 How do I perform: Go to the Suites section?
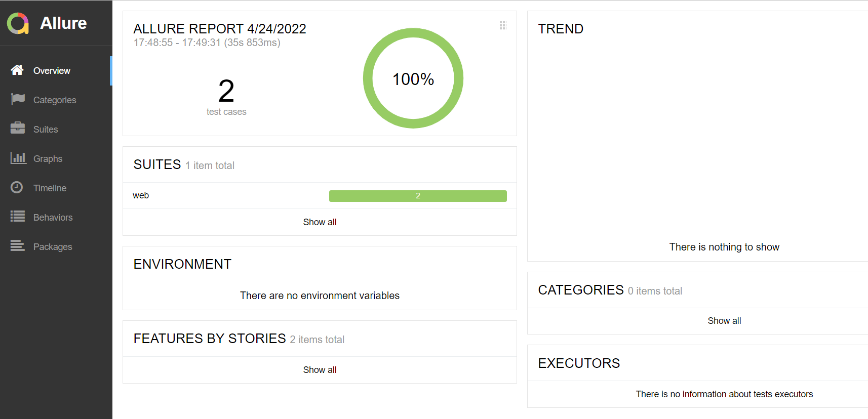tap(56, 130)
